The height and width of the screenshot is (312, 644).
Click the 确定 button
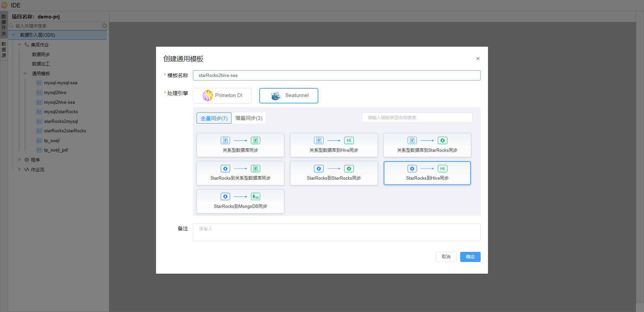470,257
